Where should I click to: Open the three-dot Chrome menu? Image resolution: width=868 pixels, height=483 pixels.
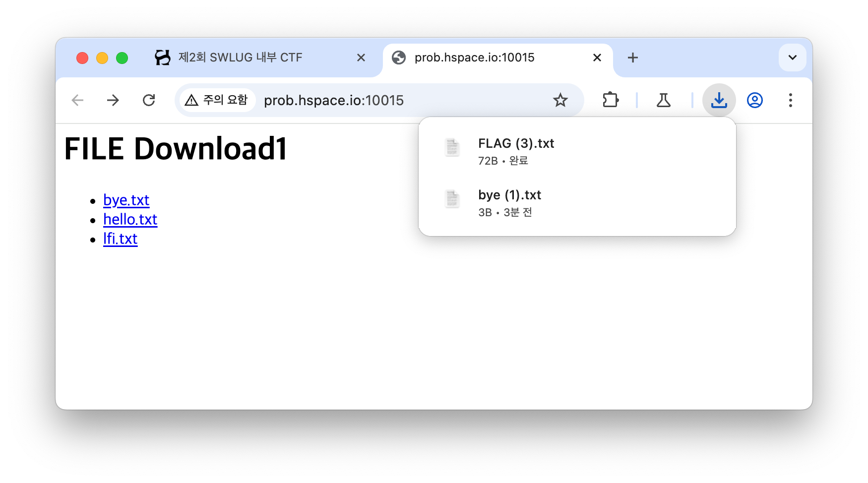pos(791,100)
